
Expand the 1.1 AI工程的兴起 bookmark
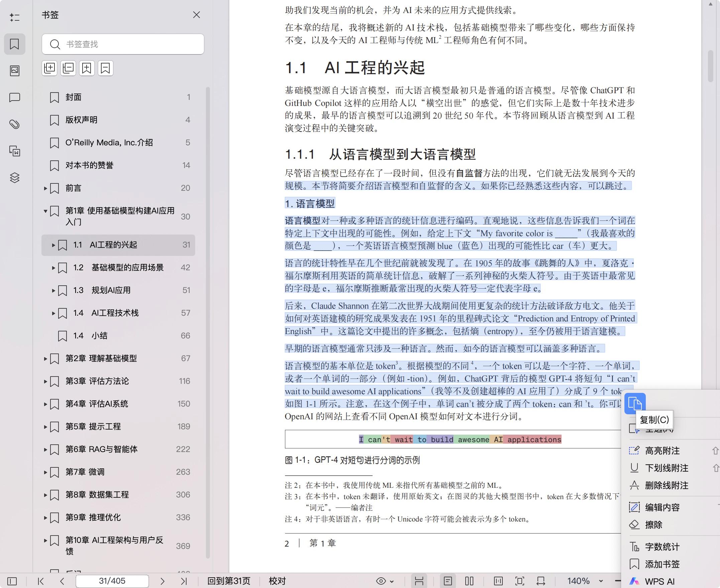[53, 245]
